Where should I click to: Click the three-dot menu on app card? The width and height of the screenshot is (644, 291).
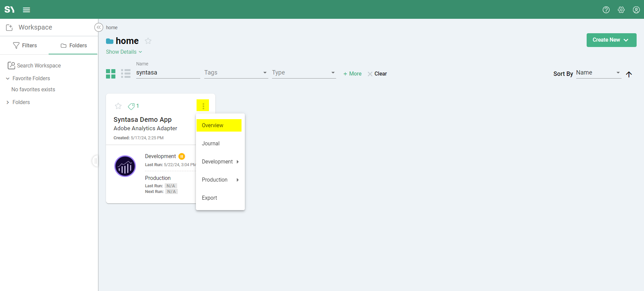(203, 106)
